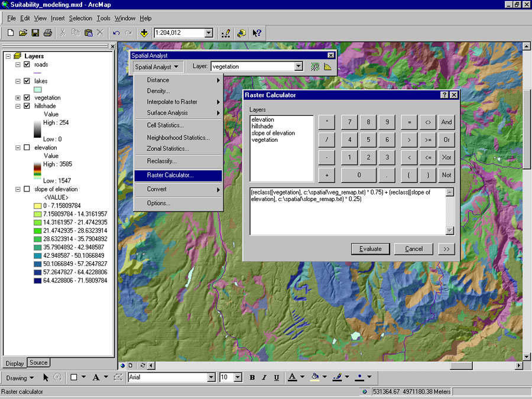Save the map document with the floppy icon
This screenshot has height=399, width=532.
[35, 33]
